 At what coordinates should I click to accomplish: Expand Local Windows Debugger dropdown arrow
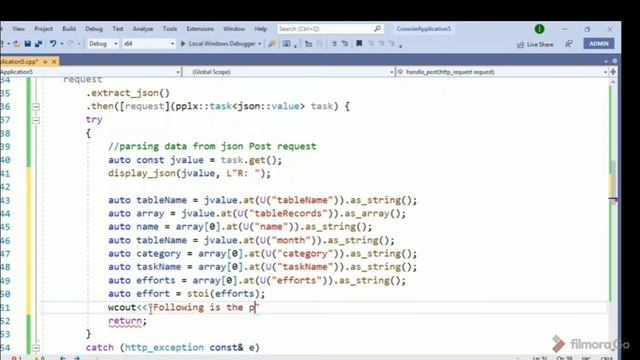click(260, 44)
